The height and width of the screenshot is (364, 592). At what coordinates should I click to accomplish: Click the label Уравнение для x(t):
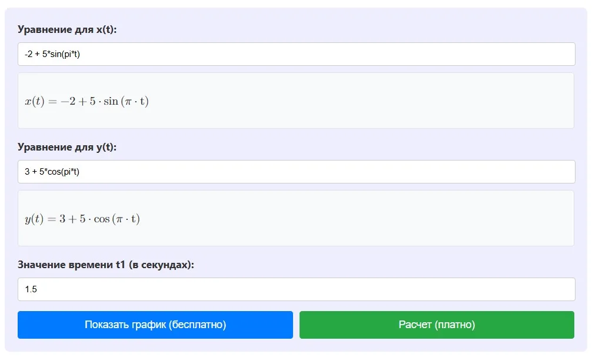tap(67, 29)
